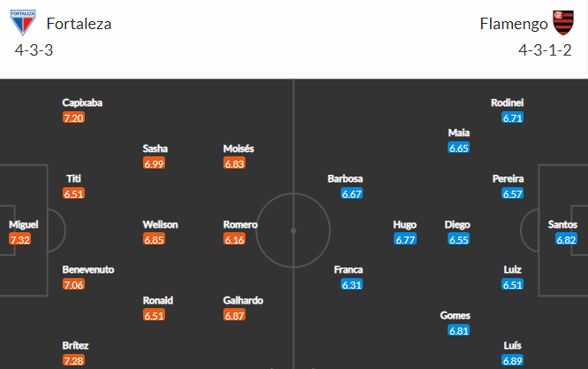Viewport: 588px width, 369px height.
Task: Select Gomes's 6.81 rating badge
Action: coord(459,330)
